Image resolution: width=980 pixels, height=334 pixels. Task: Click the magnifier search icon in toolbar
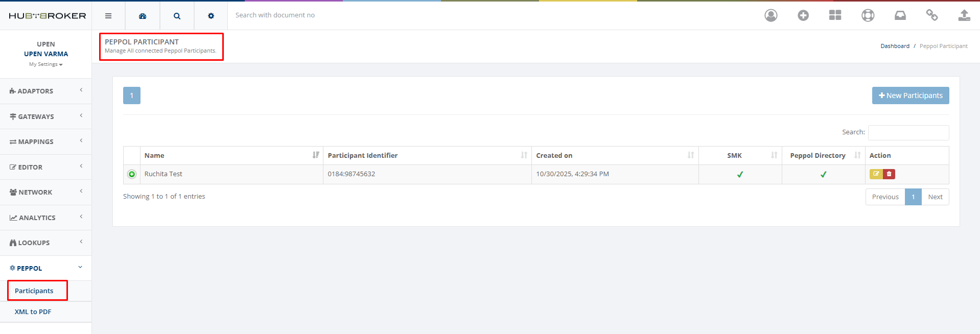[x=177, y=16]
